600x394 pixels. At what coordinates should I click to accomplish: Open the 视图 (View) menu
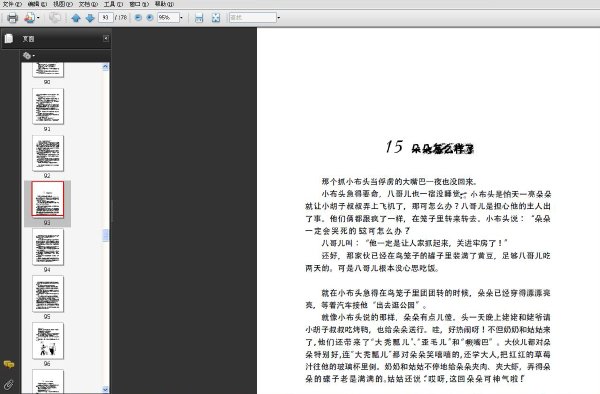tap(63, 4)
